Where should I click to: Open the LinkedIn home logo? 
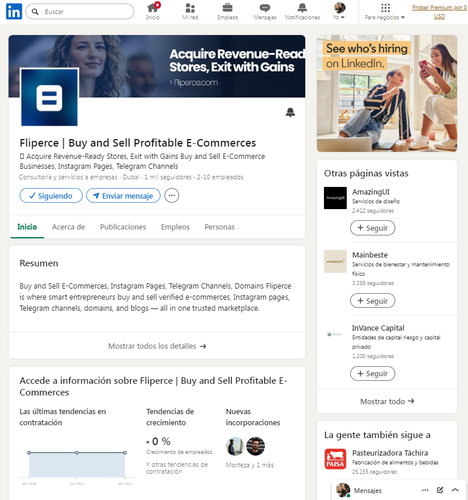point(14,11)
